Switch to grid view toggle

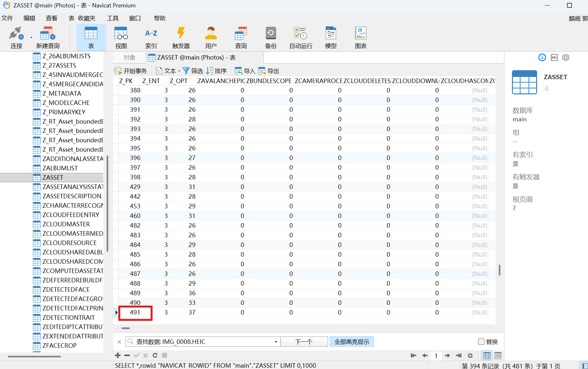[x=487, y=355]
